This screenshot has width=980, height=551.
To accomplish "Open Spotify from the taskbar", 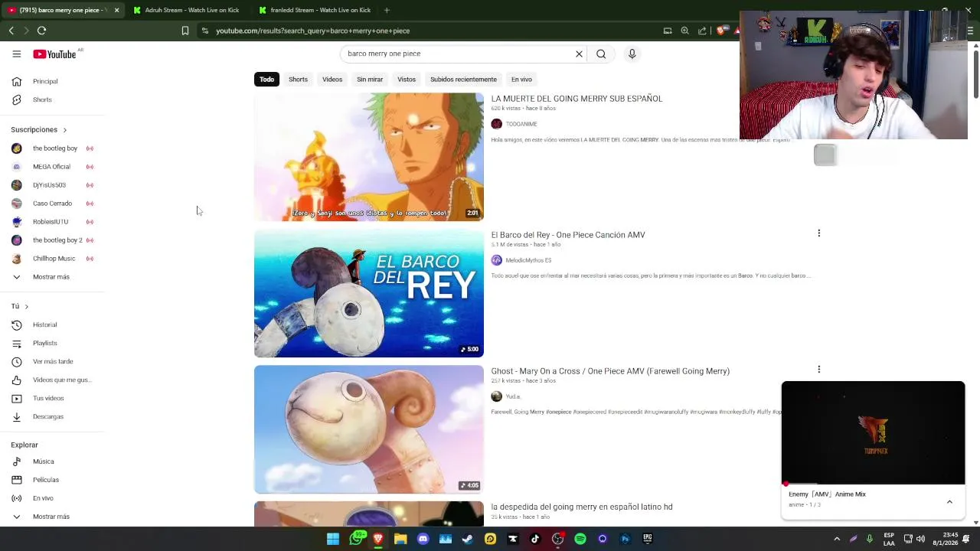I will pyautogui.click(x=580, y=539).
